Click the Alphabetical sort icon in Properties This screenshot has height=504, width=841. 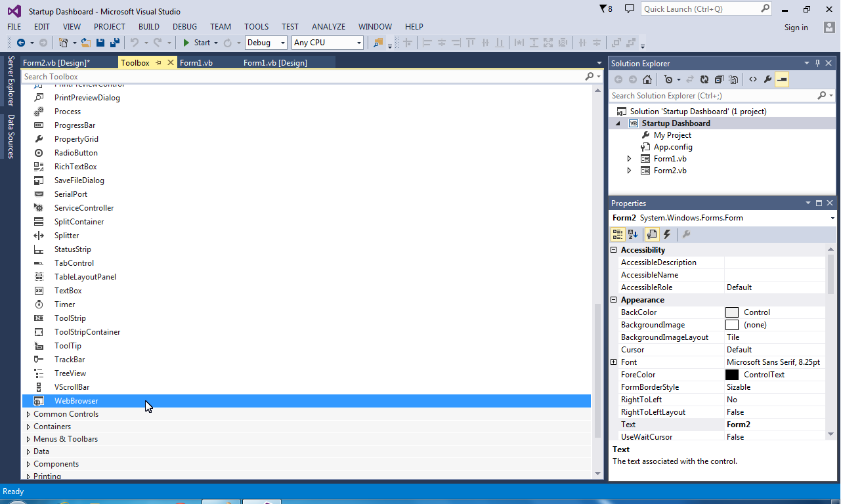[632, 234]
